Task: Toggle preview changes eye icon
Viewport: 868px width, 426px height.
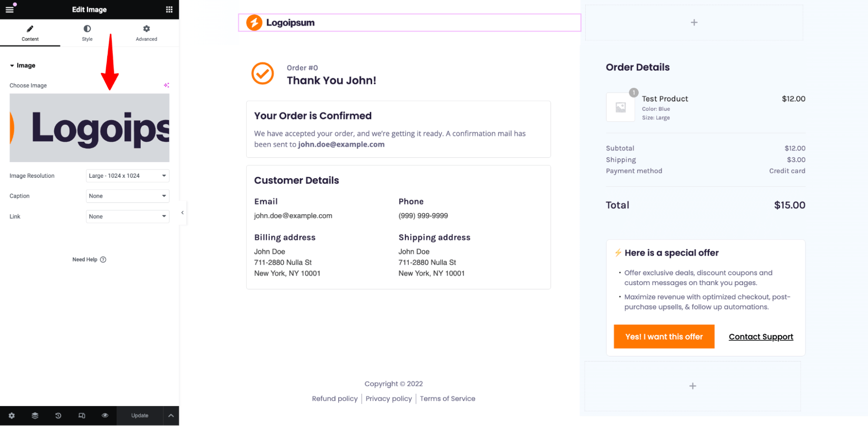Action: [105, 416]
